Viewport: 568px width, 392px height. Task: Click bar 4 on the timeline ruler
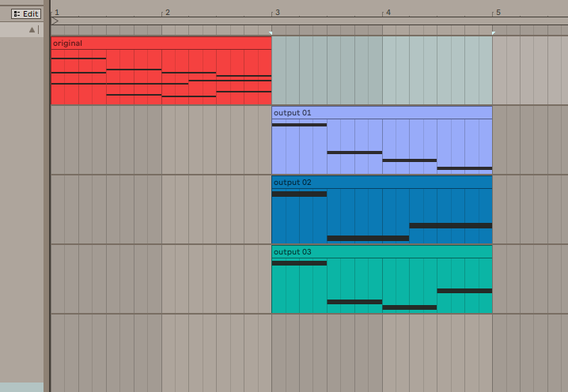(388, 13)
